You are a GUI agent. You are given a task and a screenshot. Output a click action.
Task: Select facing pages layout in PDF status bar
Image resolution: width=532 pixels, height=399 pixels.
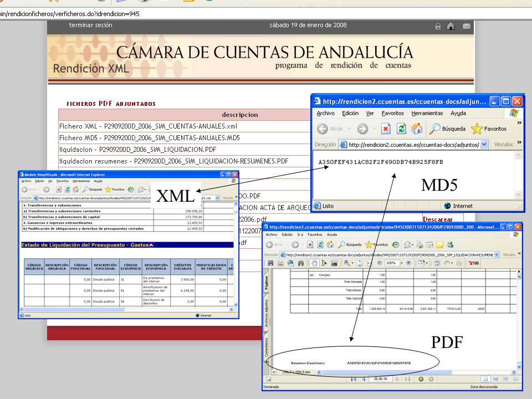click(516, 379)
